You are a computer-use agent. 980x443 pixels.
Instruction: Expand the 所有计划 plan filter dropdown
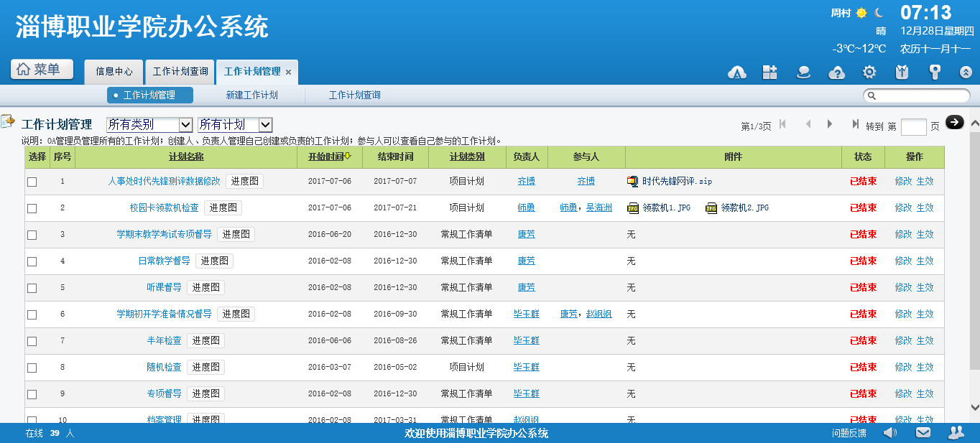pos(235,124)
